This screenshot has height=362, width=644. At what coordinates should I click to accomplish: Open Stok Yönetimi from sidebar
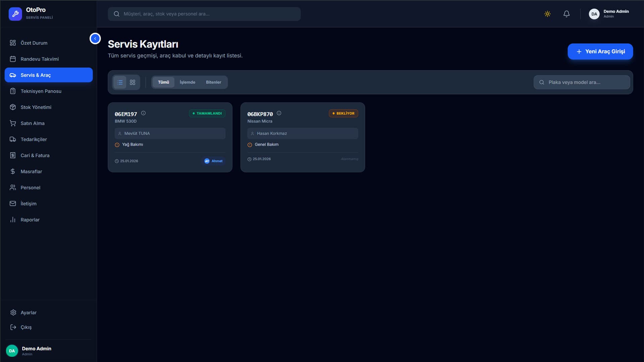click(36, 107)
